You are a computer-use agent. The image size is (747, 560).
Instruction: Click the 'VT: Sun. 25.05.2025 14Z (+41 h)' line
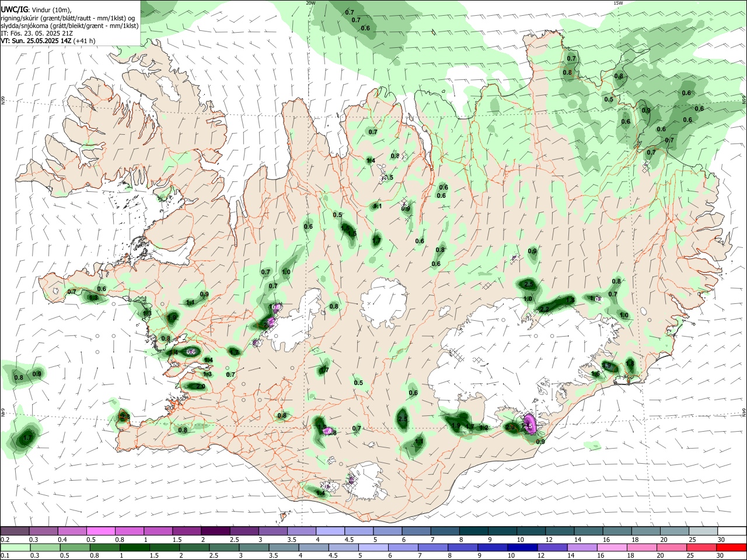[x=48, y=41]
